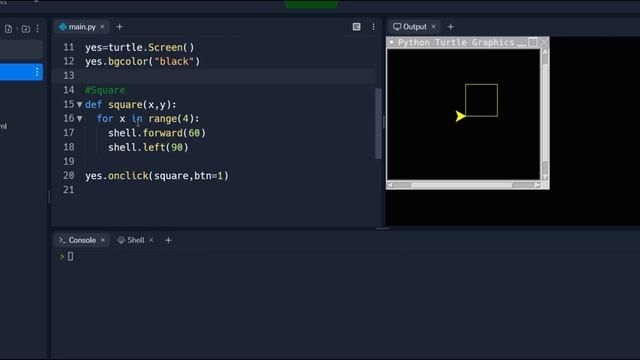Viewport: 640px width, 360px height.
Task: Click the '#Square' comment text
Action: click(x=105, y=90)
